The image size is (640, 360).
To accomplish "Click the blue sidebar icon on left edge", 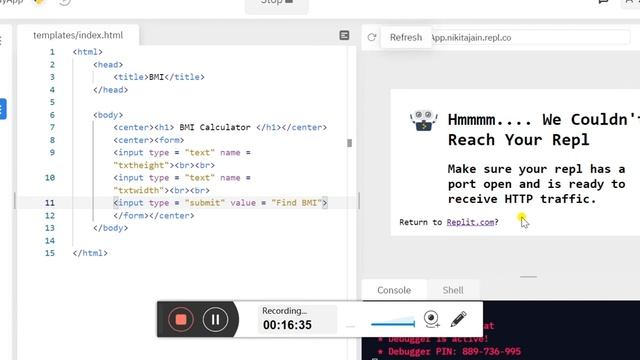I will (x=2, y=109).
